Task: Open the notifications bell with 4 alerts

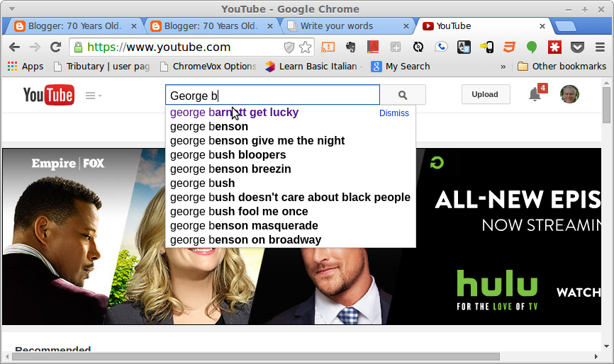Action: (x=535, y=94)
